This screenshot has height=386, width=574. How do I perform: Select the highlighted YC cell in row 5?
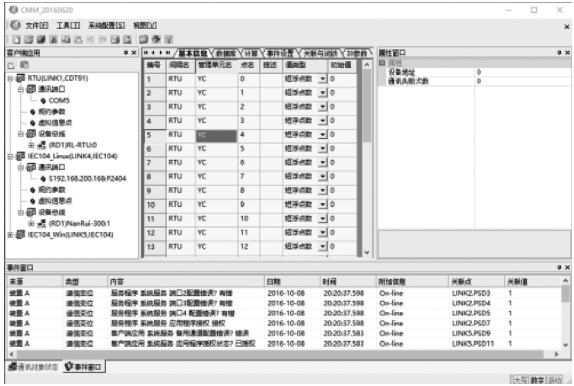[216, 136]
